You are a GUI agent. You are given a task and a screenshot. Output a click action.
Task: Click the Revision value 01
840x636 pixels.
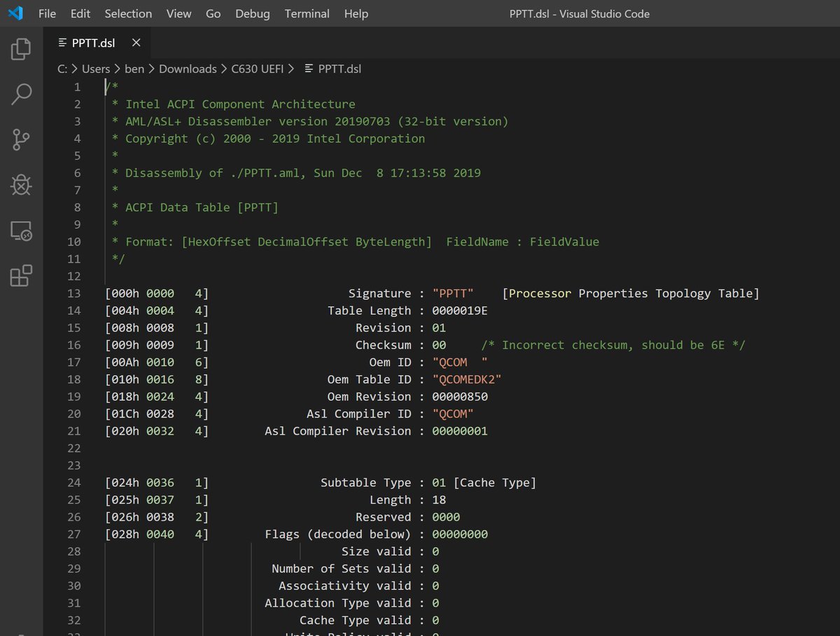[439, 327]
